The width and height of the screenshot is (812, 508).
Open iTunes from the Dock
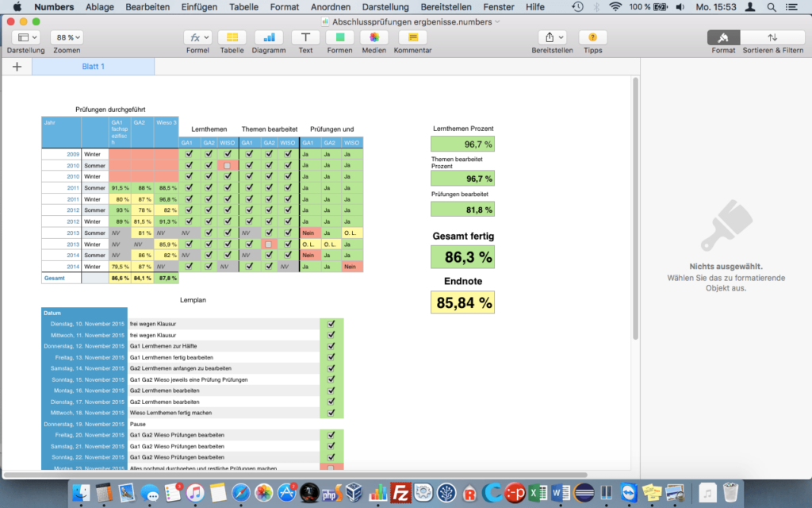coord(195,492)
